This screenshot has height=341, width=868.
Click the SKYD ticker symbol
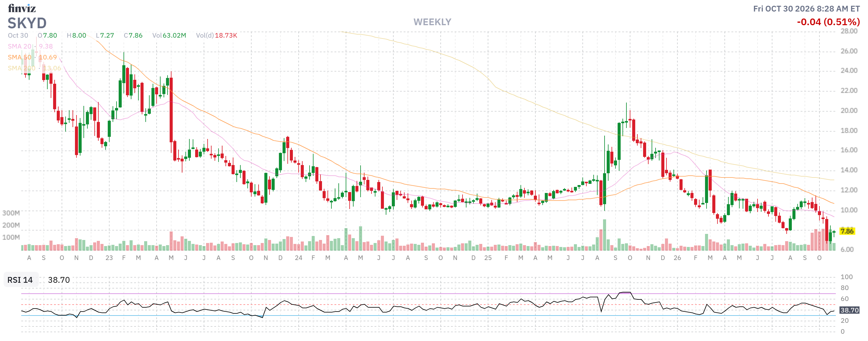point(27,23)
